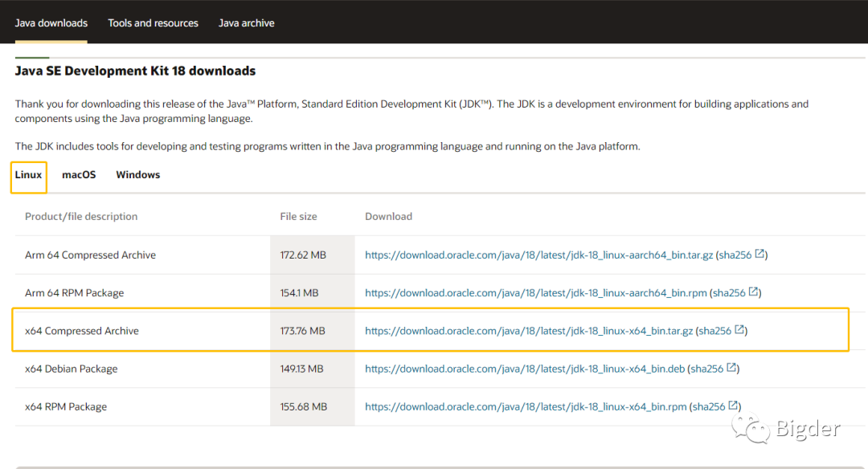The width and height of the screenshot is (868, 469).
Task: Click the Java SE Development Kit 18 heading
Action: 135,71
